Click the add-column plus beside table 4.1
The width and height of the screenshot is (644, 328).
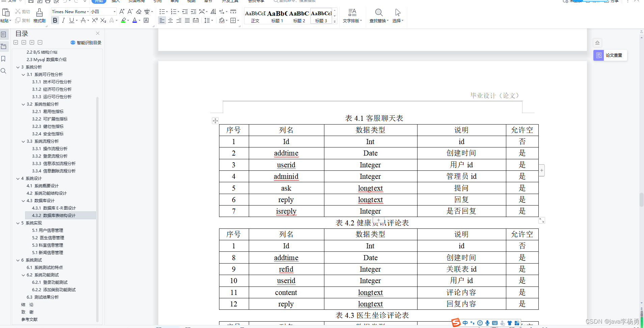point(542,170)
